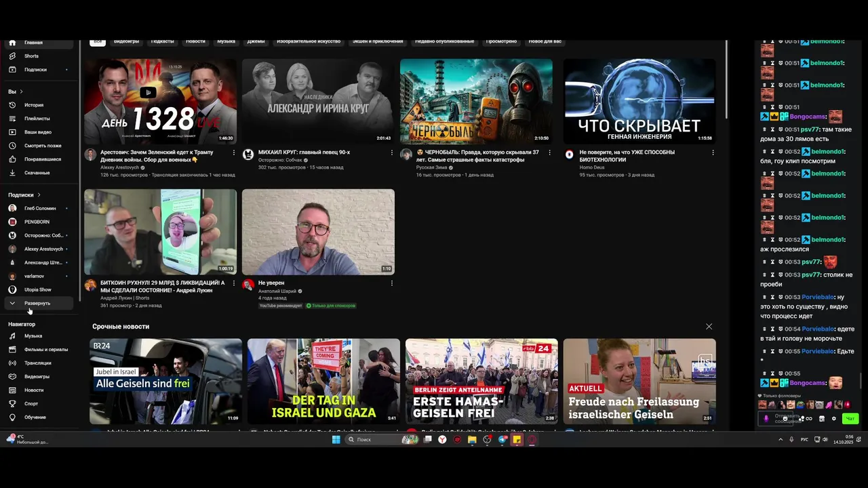Open История from the sidebar
The height and width of the screenshot is (488, 868).
click(x=39, y=105)
